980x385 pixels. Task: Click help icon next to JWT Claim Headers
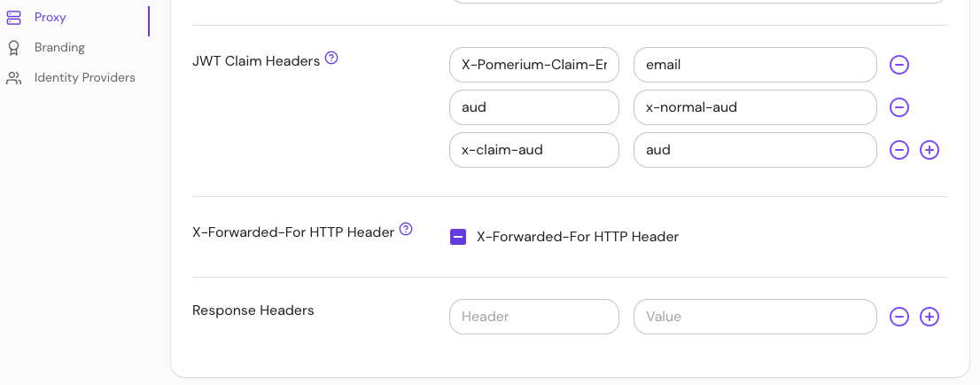(x=331, y=59)
